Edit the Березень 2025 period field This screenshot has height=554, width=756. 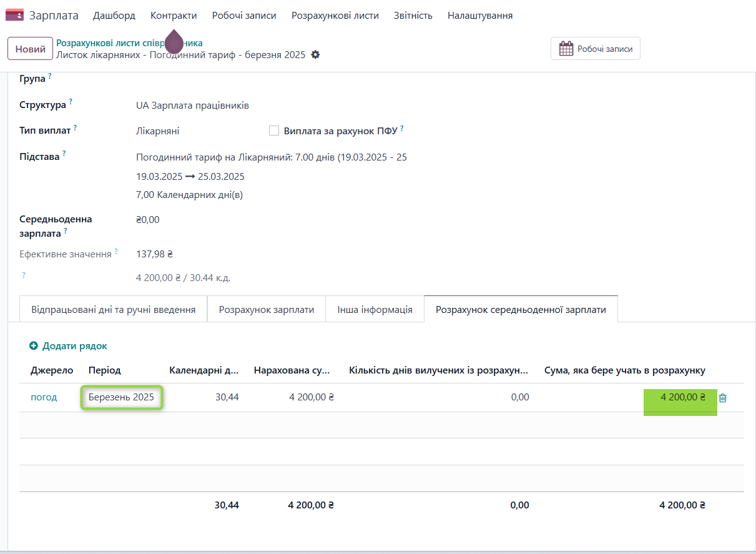point(122,397)
